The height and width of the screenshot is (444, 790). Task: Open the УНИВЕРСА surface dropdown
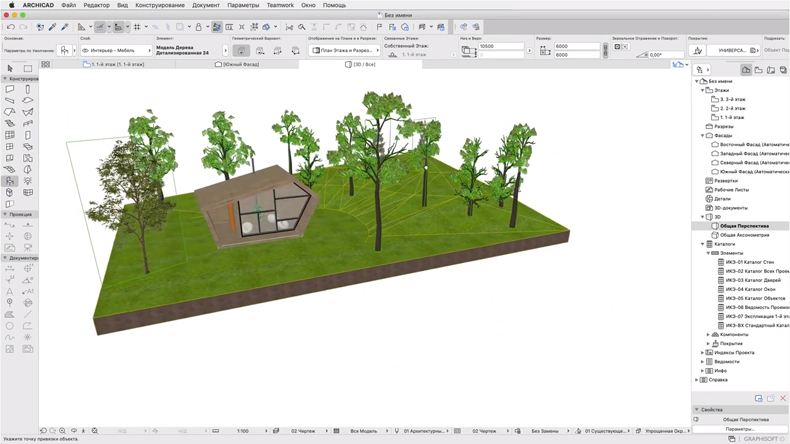733,50
